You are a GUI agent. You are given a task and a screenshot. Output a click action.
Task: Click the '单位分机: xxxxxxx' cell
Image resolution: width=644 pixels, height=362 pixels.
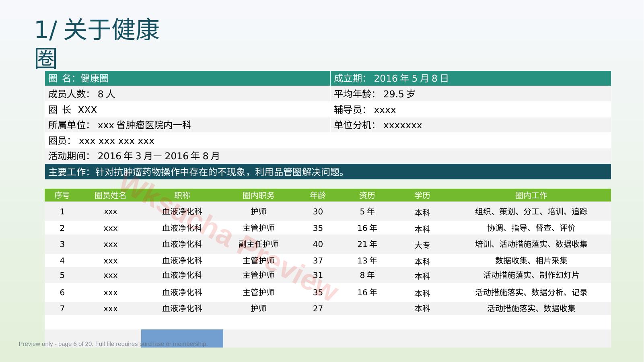pos(471,125)
